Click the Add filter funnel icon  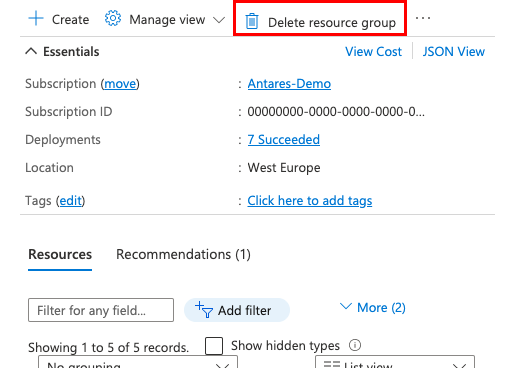click(x=204, y=310)
